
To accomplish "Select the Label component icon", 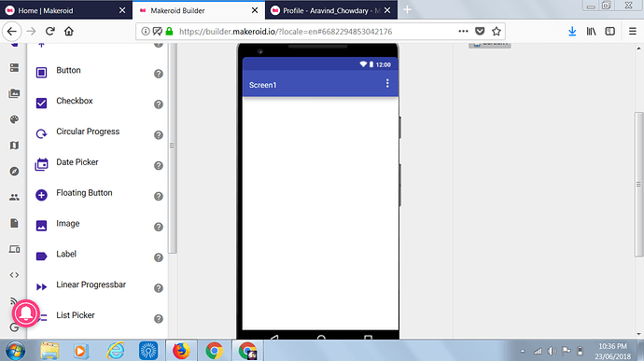I will coord(41,257).
